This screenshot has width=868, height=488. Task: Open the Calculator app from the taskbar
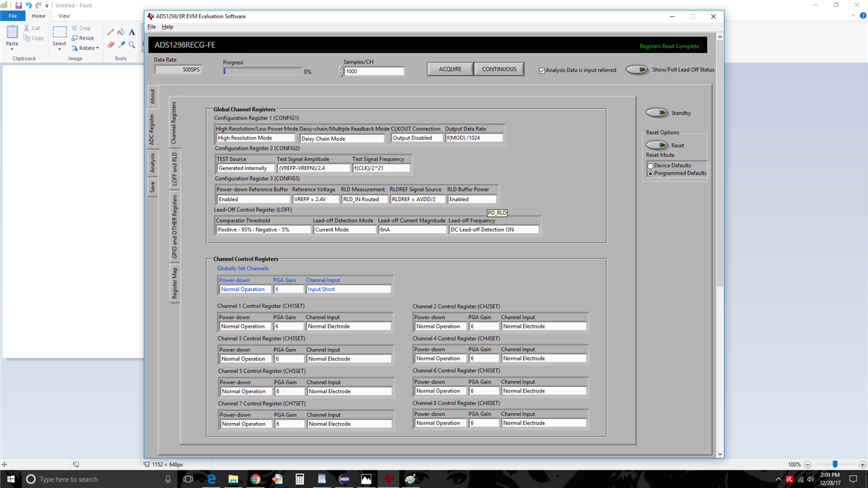pos(300,479)
